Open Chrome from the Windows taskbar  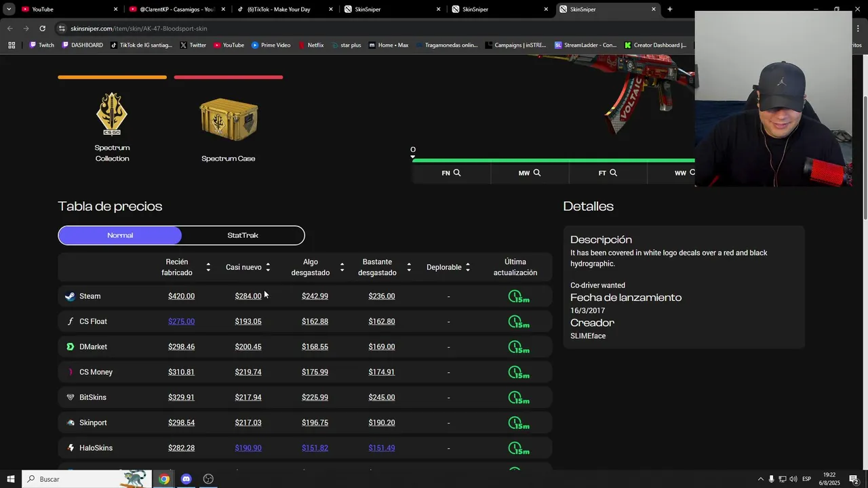coord(164,479)
